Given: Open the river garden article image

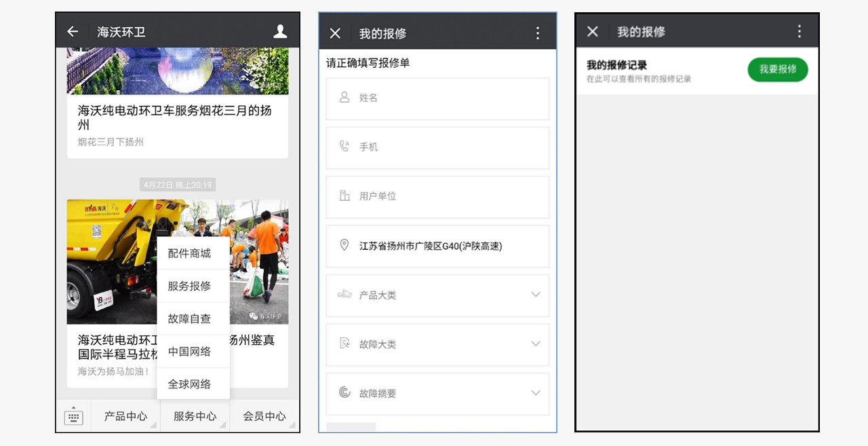Looking at the screenshot, I should click(178, 71).
